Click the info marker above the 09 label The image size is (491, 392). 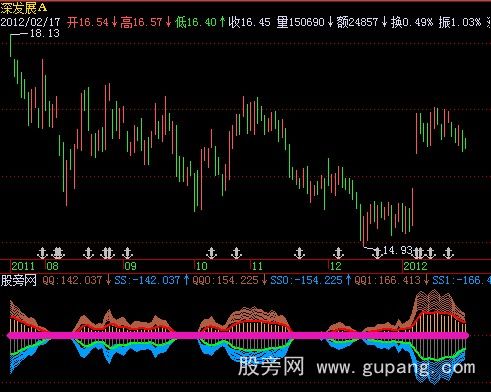coord(127,253)
